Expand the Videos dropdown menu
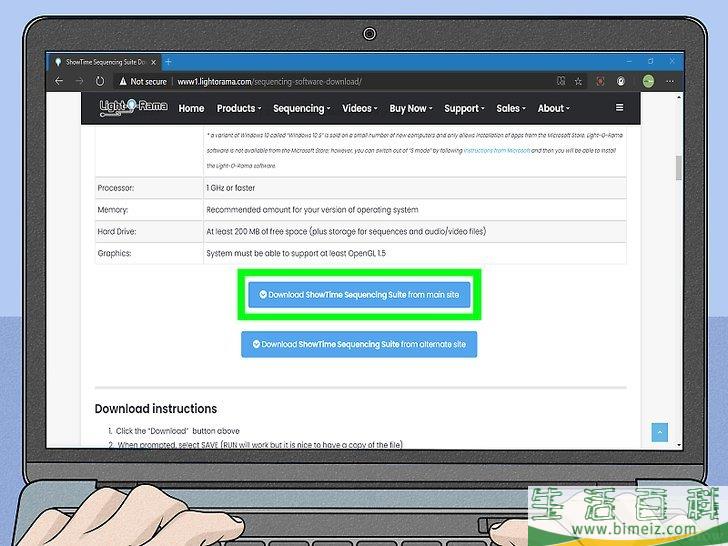 tap(359, 108)
